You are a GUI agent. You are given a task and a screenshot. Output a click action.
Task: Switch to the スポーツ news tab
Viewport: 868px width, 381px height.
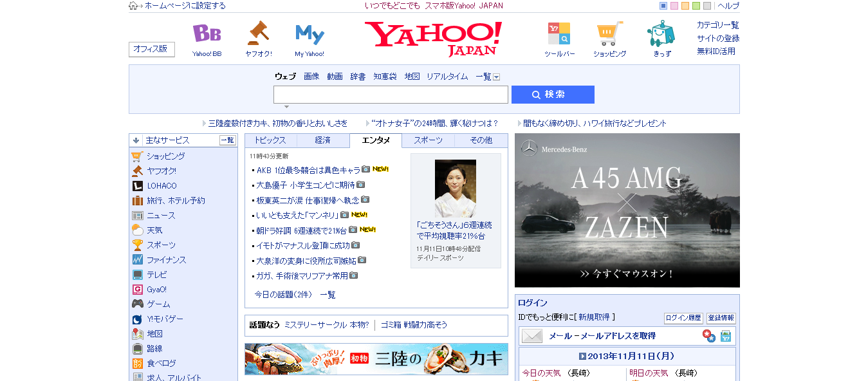(428, 140)
